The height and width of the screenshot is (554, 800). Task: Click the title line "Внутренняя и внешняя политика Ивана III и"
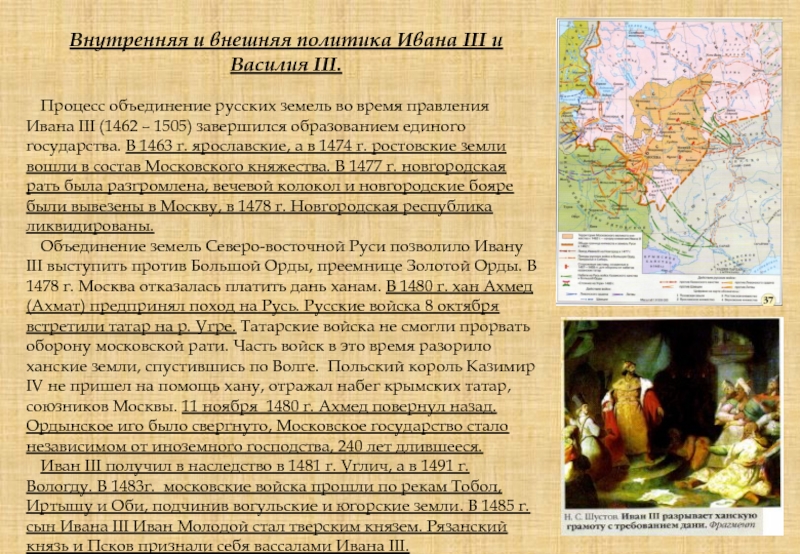pos(286,40)
